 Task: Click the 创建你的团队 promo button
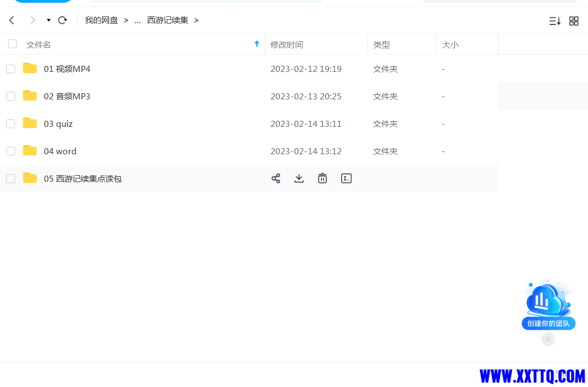(x=549, y=323)
